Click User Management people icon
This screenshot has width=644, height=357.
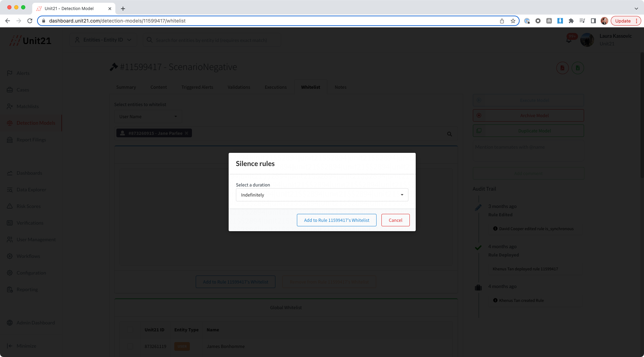10,240
